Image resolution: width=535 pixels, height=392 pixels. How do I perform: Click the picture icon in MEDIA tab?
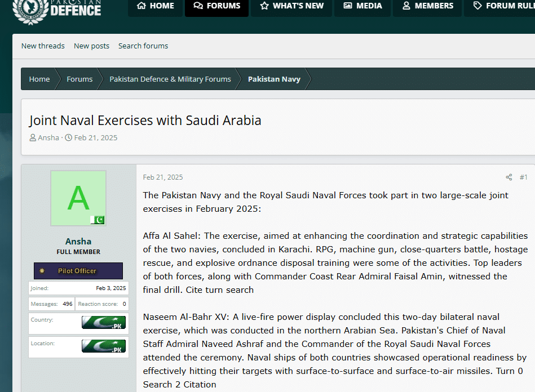(348, 6)
